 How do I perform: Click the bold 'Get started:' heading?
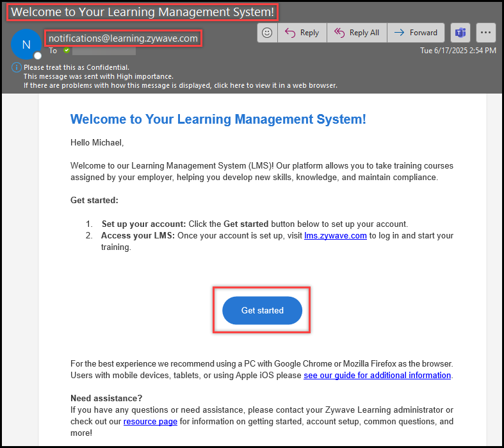point(94,201)
